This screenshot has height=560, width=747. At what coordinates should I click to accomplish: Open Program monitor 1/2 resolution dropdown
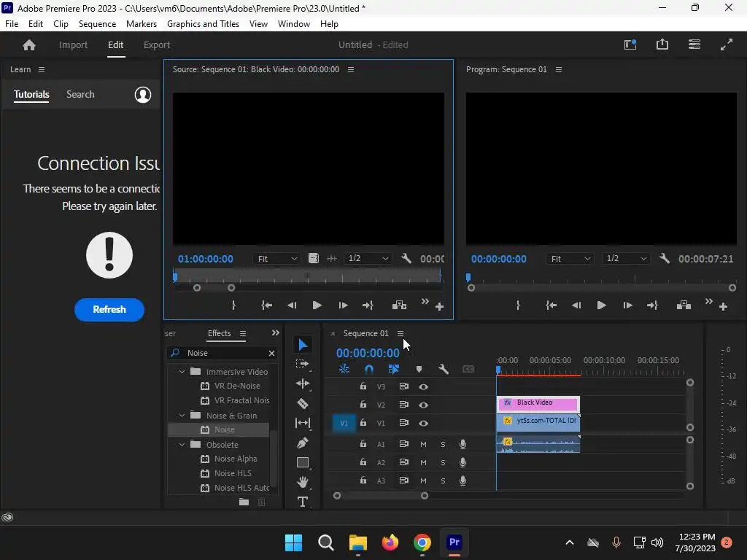pyautogui.click(x=625, y=258)
